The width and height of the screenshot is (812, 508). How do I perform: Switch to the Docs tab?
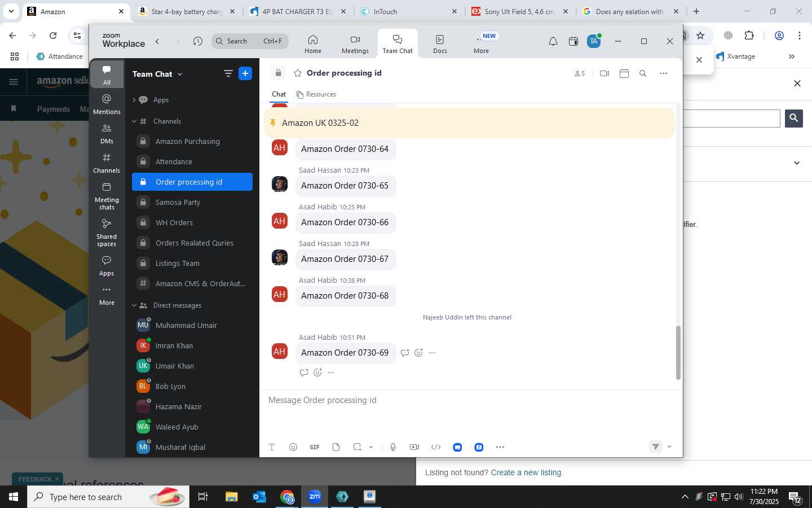tap(440, 44)
